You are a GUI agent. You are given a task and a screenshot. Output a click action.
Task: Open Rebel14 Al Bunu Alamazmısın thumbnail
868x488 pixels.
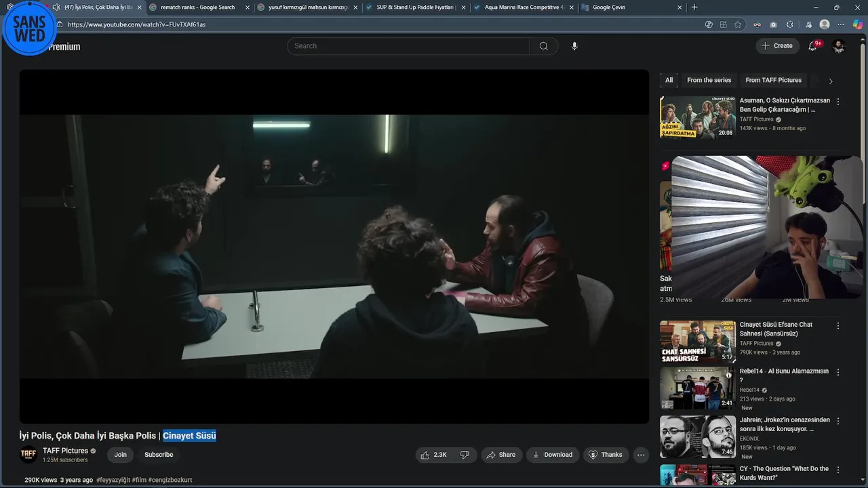698,388
